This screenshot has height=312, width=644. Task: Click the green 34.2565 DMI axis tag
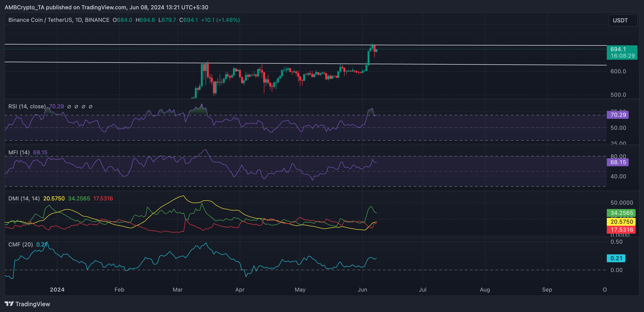pos(621,213)
